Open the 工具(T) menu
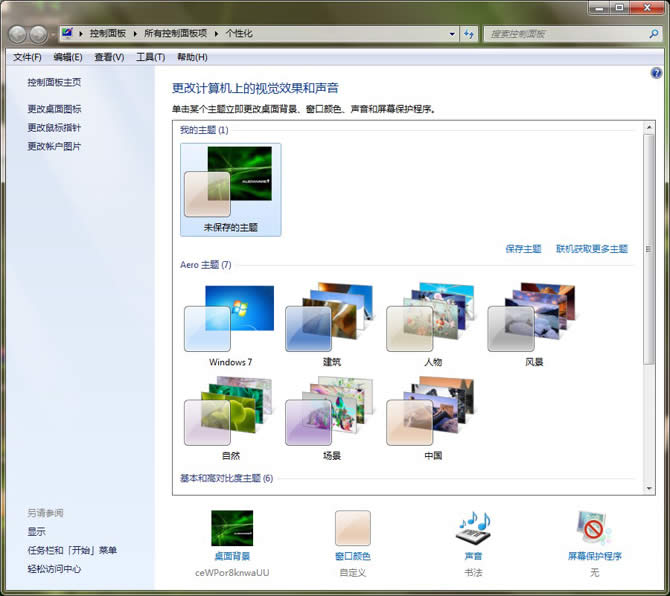Screen dimensions: 670x596 [150, 57]
